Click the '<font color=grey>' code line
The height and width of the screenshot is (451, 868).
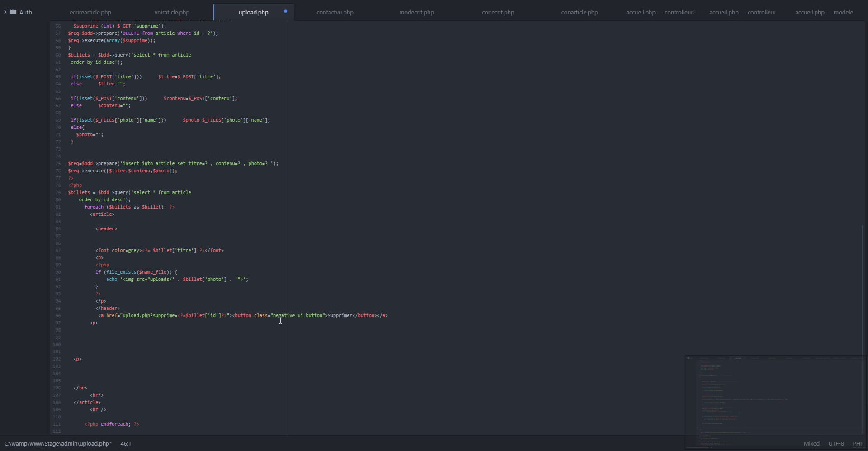pos(160,250)
